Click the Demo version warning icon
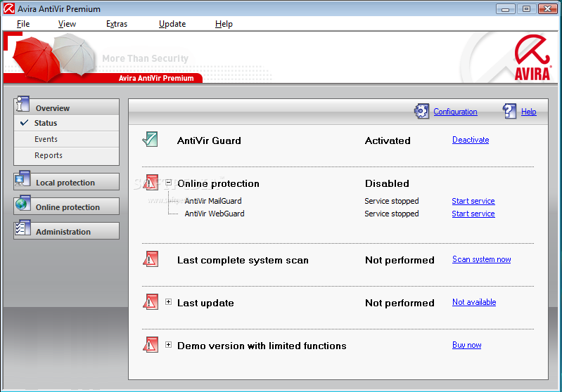The width and height of the screenshot is (562, 392). pos(151,345)
